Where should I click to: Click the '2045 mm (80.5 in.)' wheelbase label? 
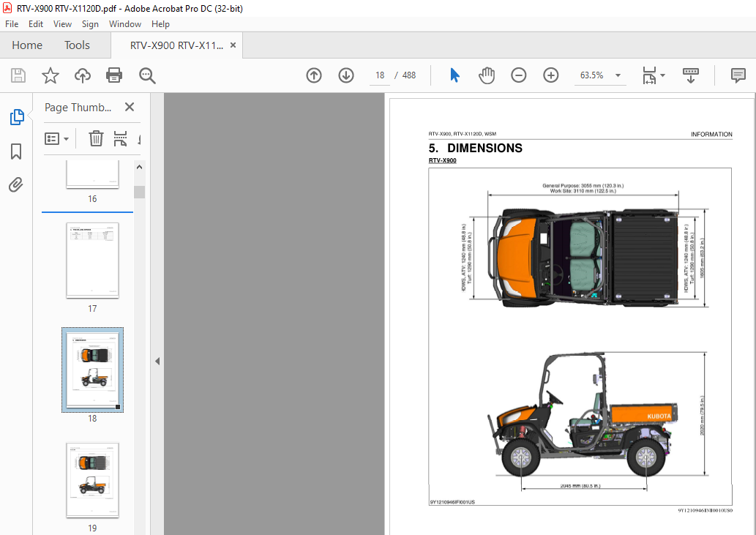point(580,486)
